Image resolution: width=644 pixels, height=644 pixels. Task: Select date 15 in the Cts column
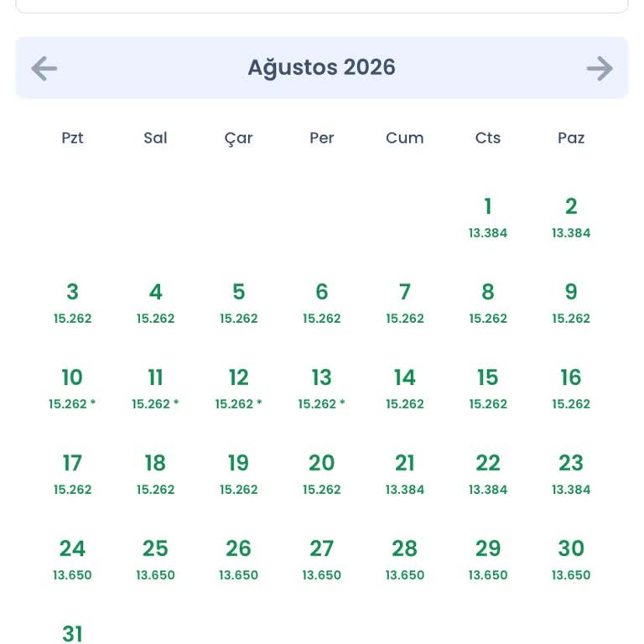[x=488, y=388]
